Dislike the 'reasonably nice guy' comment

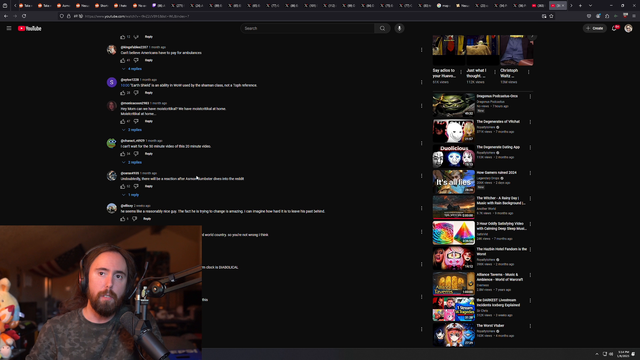click(x=134, y=219)
